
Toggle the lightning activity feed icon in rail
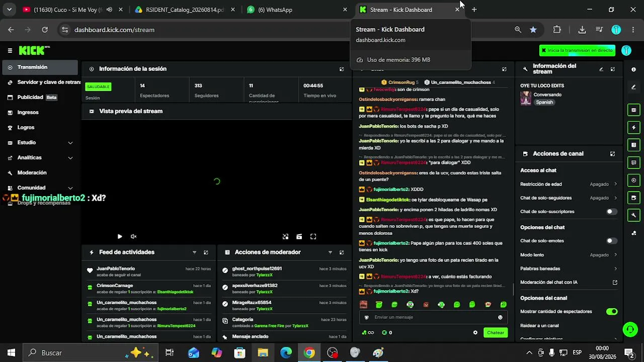point(633,127)
